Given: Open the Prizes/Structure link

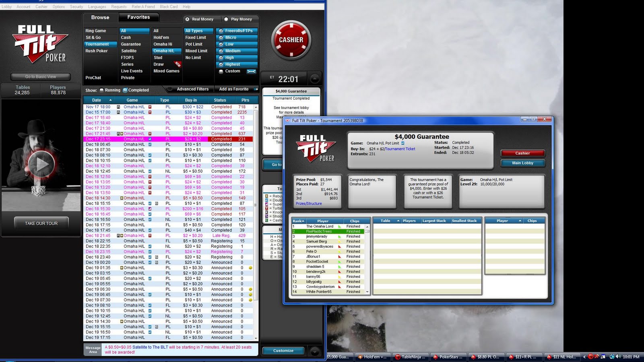Looking at the screenshot, I should pos(309,204).
